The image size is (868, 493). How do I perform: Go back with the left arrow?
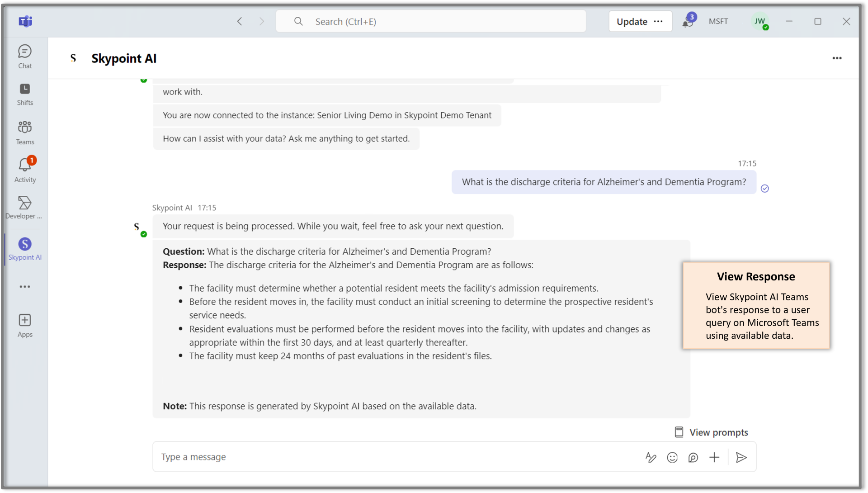240,21
